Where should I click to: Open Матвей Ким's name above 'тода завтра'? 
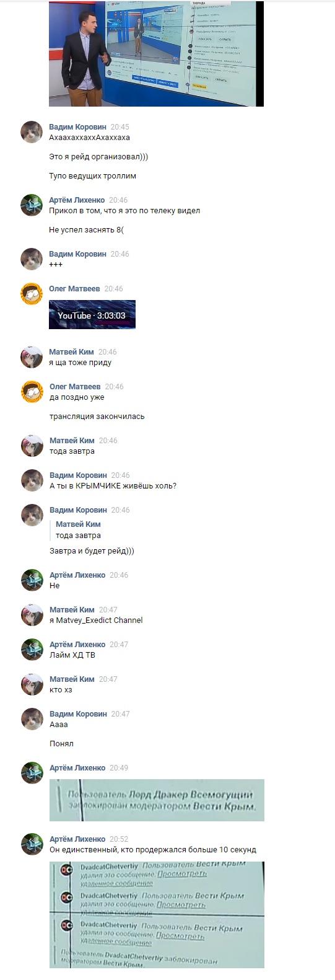tap(72, 441)
